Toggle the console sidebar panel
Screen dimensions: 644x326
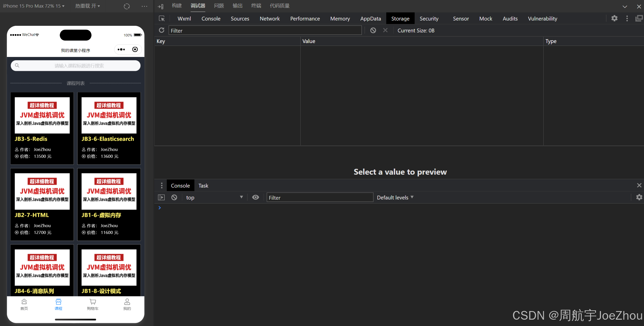click(x=161, y=197)
